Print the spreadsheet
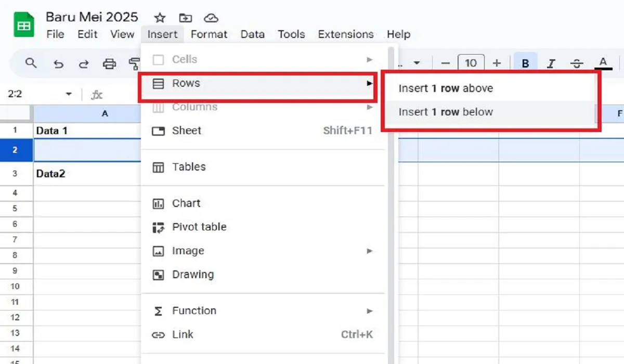624x364 pixels. 110,63
